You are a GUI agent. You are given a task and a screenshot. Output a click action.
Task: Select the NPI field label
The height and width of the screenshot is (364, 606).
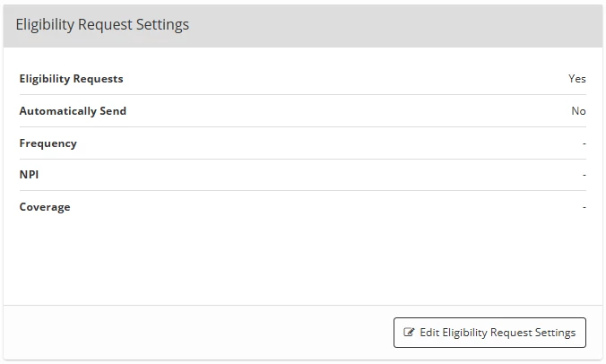tap(29, 175)
